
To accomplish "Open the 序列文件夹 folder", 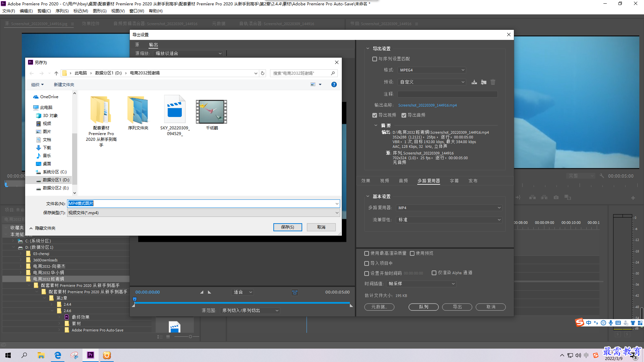I will tap(138, 113).
